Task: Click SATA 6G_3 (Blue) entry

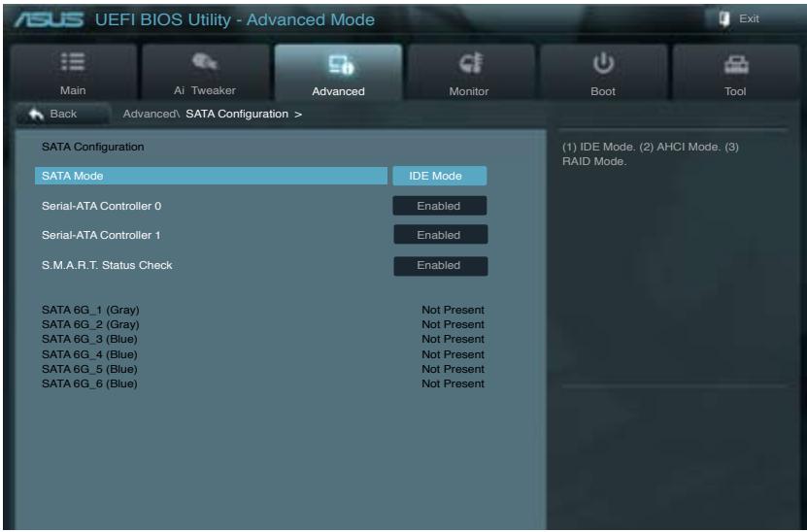Action: (89, 339)
